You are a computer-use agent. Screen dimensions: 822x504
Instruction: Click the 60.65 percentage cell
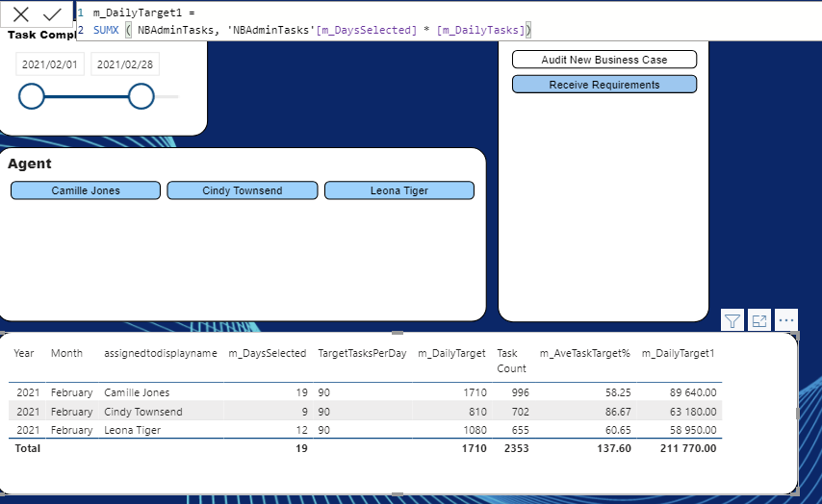click(x=618, y=430)
